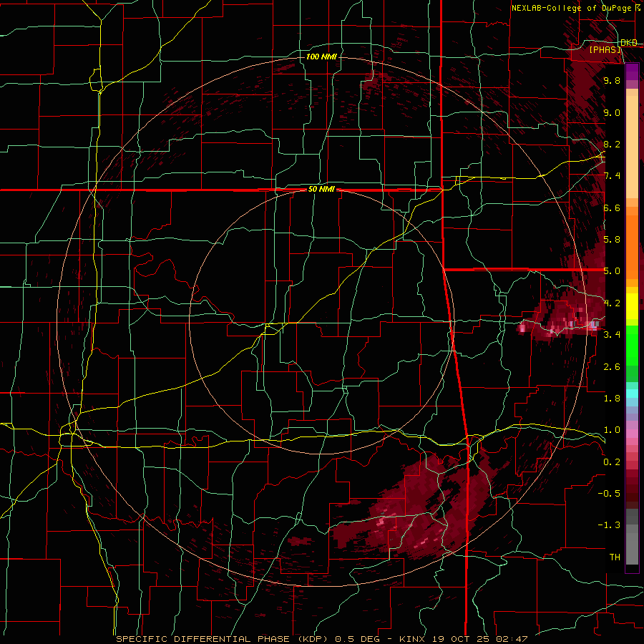Click the 6.6 scale label
This screenshot has width=644, height=644.
tap(612, 208)
